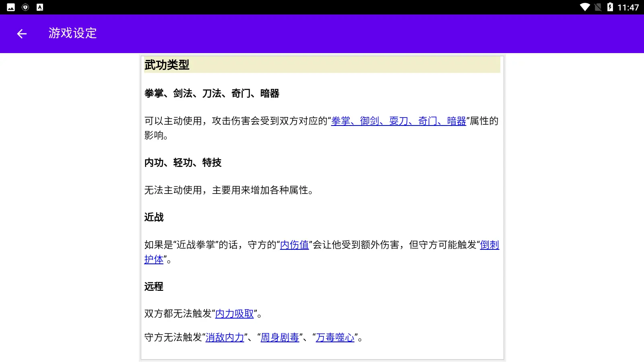Tap the Wi-Fi signal icon
The width and height of the screenshot is (644, 362).
(585, 7)
